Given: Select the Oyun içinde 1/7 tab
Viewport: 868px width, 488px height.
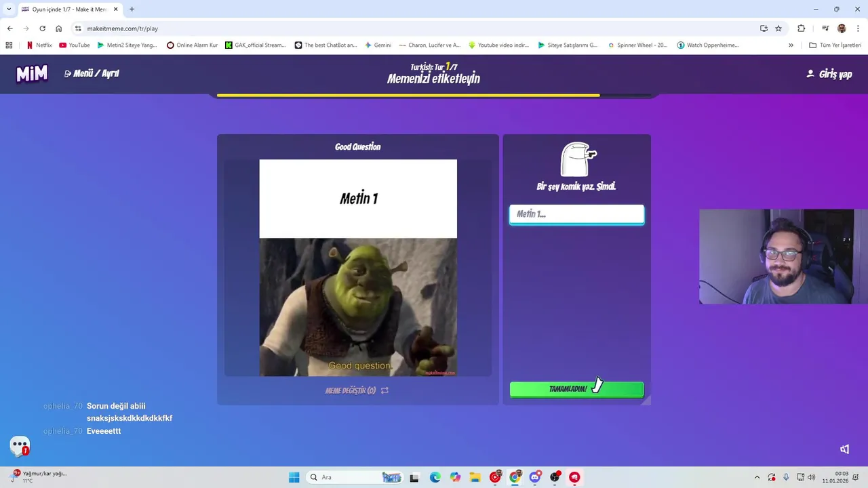Looking at the screenshot, I should [x=70, y=9].
